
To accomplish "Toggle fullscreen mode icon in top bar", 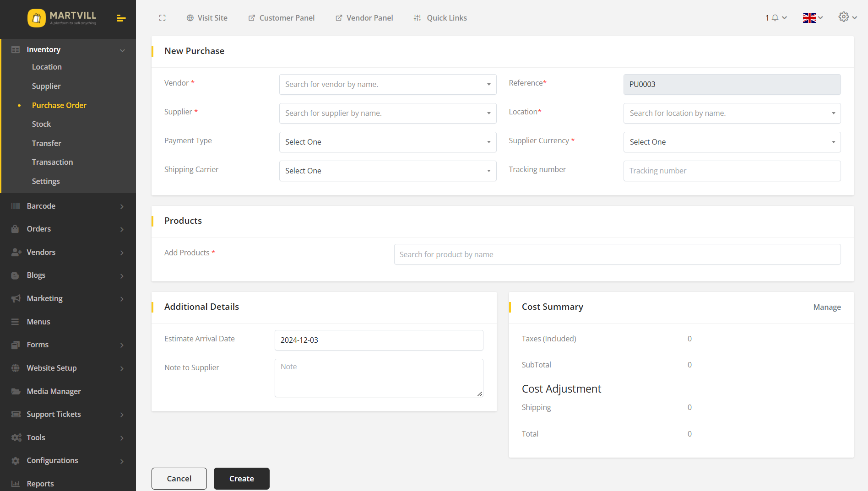I will [162, 18].
